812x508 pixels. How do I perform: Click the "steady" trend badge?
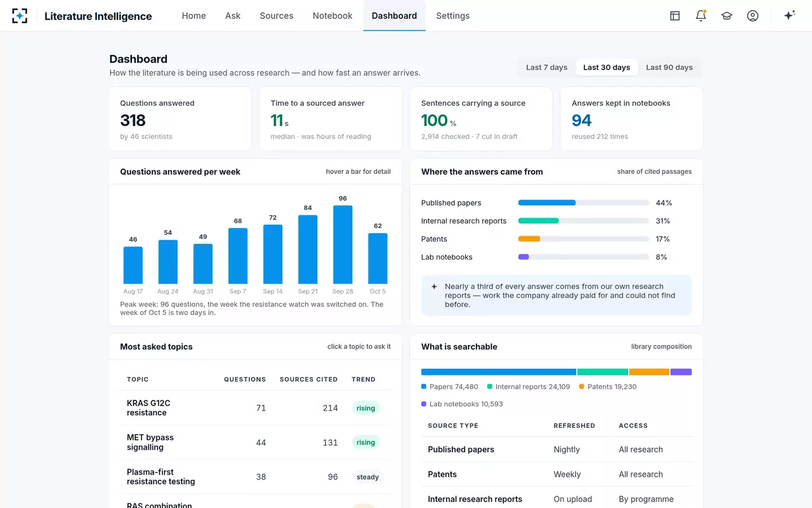tap(368, 477)
